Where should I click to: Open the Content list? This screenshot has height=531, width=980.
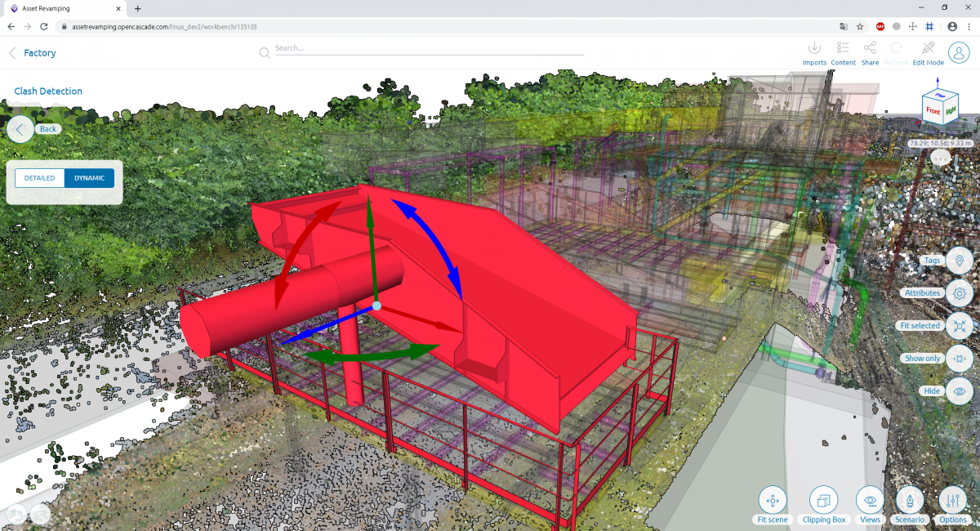[x=844, y=49]
